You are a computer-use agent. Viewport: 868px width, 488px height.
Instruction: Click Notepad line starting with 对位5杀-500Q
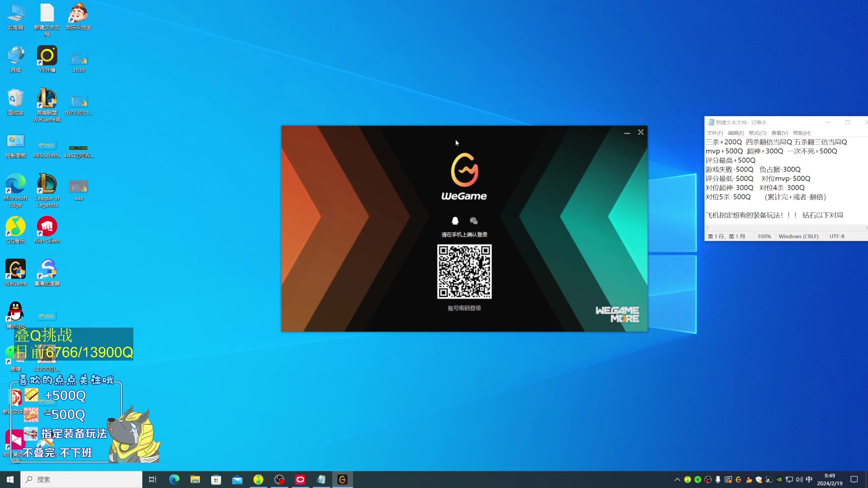pyautogui.click(x=766, y=197)
